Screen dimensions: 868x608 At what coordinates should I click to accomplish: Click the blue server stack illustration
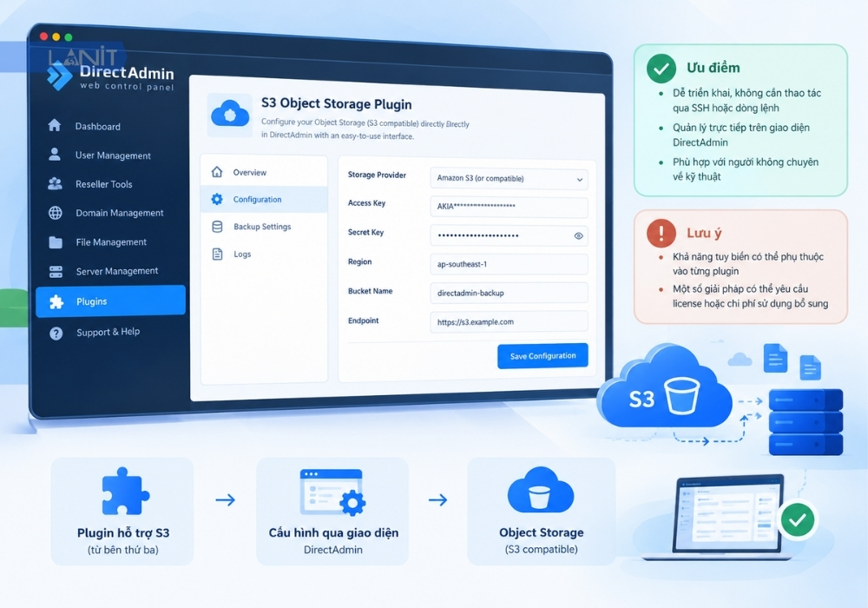[x=806, y=422]
